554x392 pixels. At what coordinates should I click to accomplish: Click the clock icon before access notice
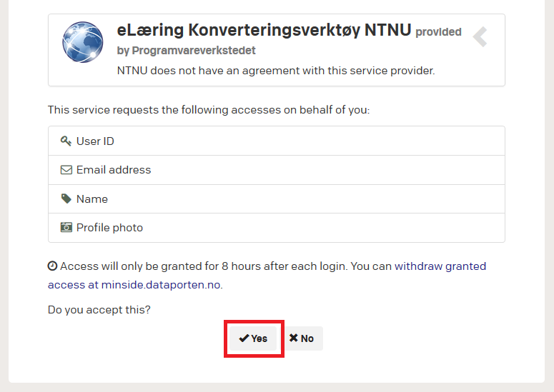click(52, 266)
